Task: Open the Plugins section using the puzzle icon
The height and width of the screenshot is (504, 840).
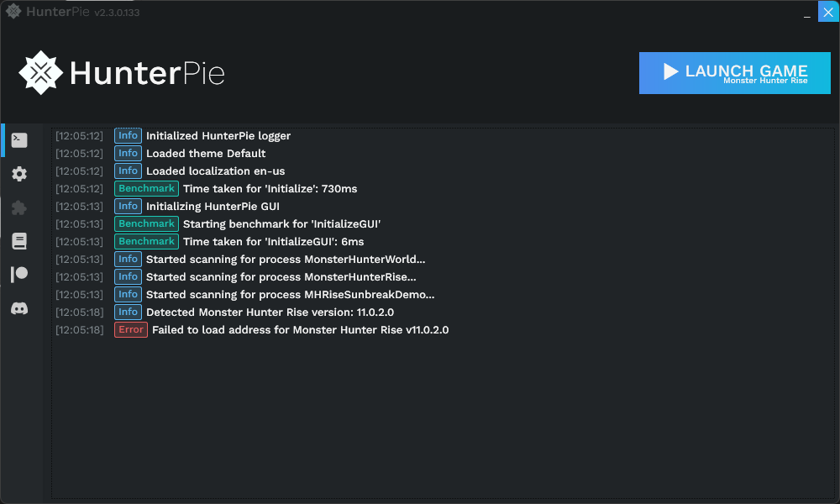Action: click(x=20, y=207)
